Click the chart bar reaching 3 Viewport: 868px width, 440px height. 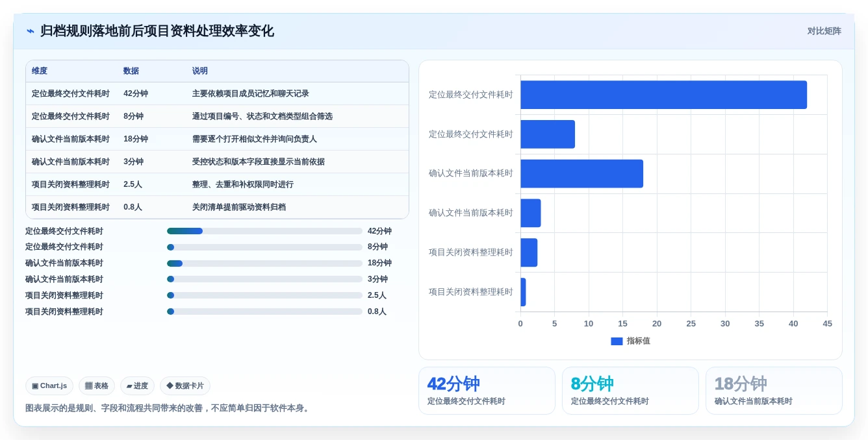click(x=531, y=213)
